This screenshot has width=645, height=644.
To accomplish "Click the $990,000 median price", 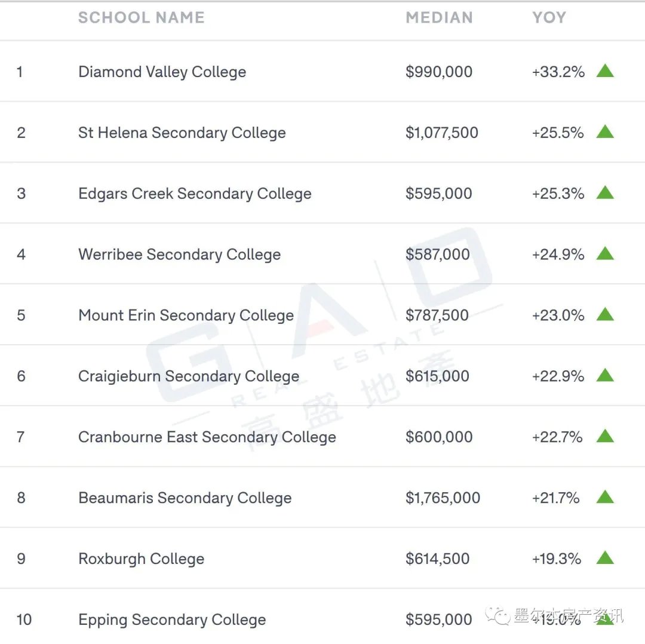I will click(x=439, y=72).
